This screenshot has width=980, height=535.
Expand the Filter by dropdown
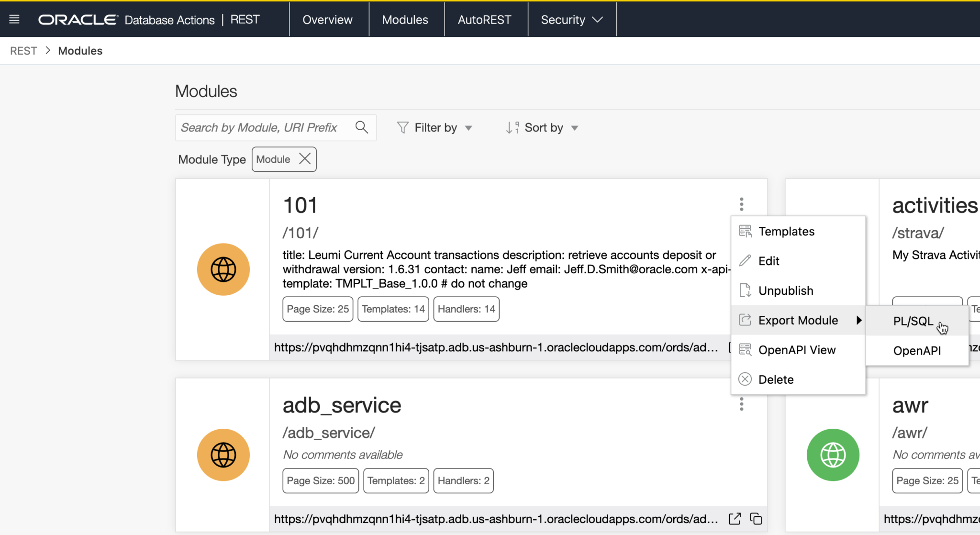point(469,127)
